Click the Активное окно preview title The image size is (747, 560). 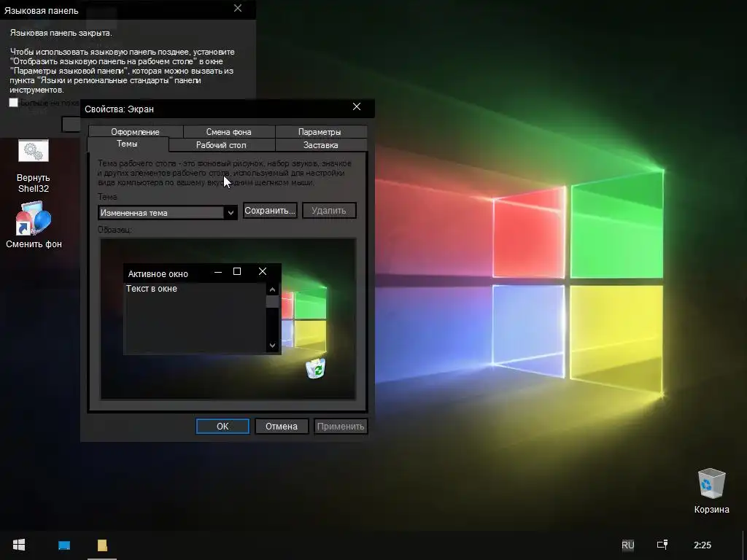pos(158,274)
